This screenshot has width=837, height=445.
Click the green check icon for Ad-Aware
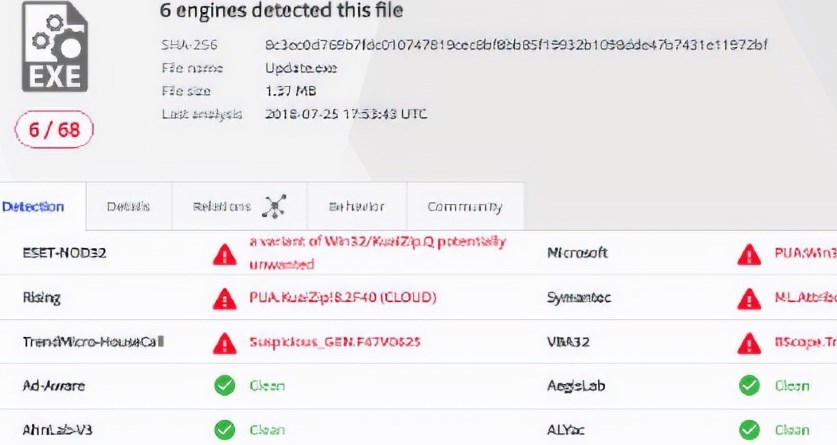click(x=225, y=385)
